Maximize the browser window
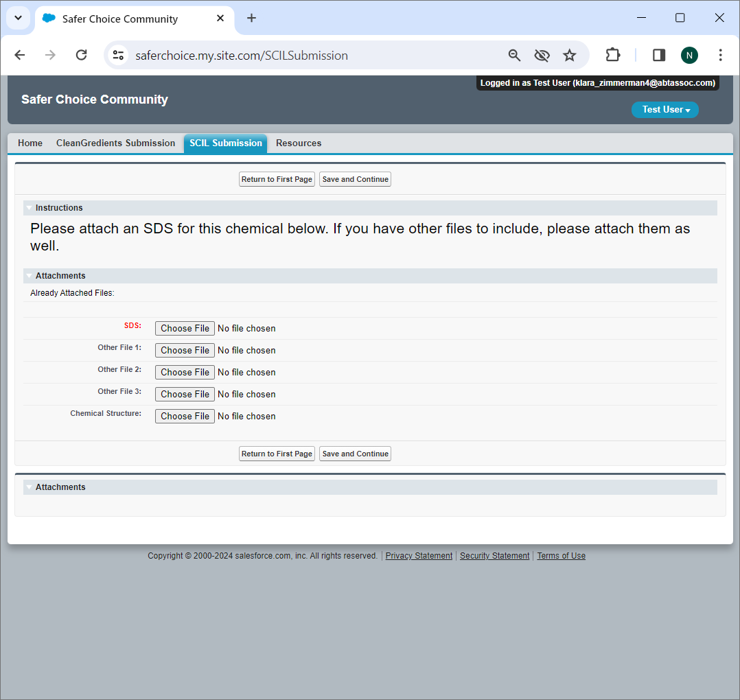This screenshot has width=740, height=700. pos(680,18)
